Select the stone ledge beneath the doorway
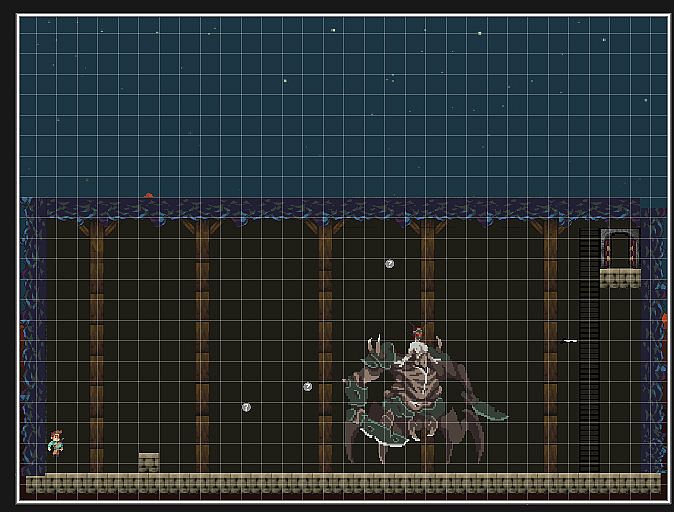The image size is (674, 512). click(x=620, y=278)
